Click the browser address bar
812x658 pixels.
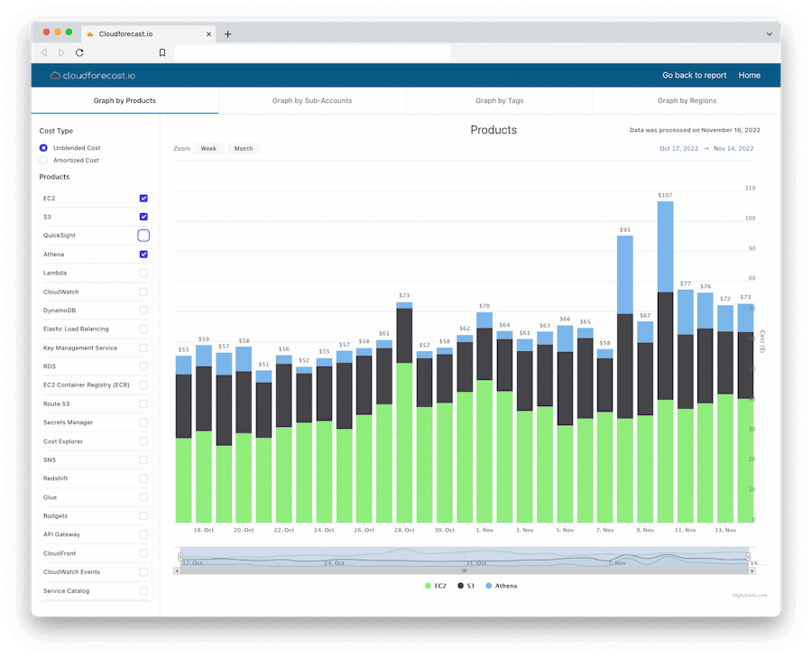[313, 52]
